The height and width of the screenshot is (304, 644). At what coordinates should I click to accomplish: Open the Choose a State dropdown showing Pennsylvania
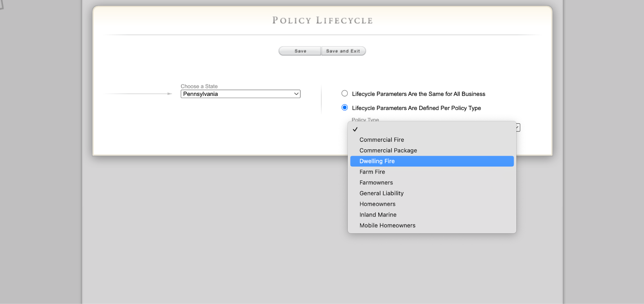click(x=240, y=94)
